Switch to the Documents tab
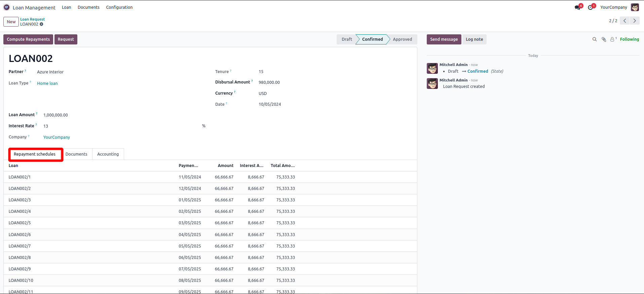The image size is (644, 294). coord(76,154)
